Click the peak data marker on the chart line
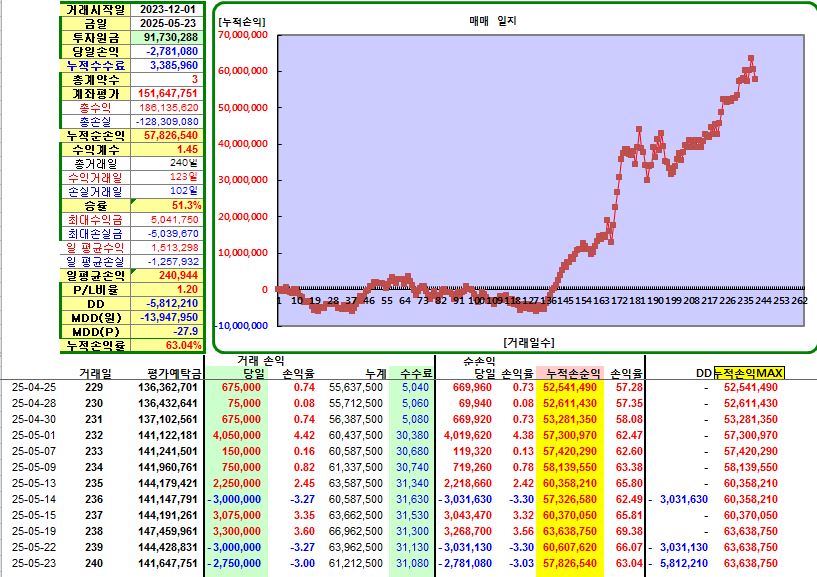Screen dimensions: 817x577 pos(751,58)
